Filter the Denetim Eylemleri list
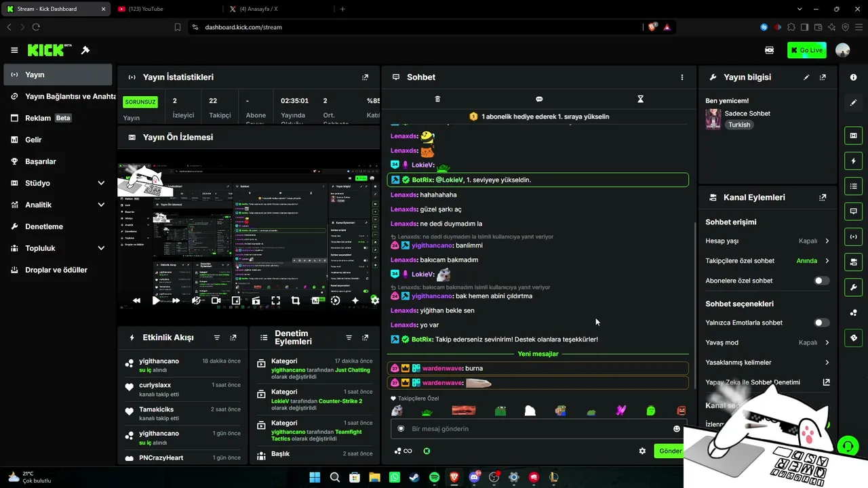The image size is (868, 488). (x=349, y=338)
